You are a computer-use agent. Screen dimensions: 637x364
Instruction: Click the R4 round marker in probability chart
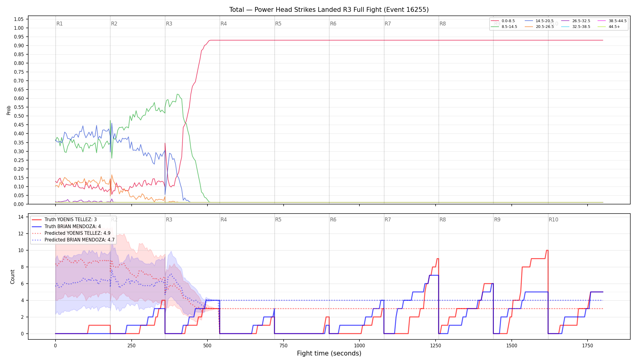pos(224,24)
